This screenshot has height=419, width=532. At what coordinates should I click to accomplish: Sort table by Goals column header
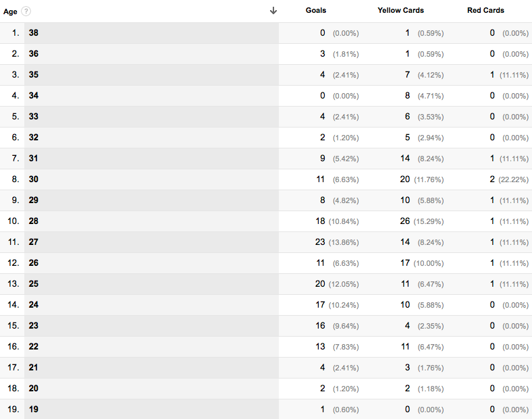315,11
